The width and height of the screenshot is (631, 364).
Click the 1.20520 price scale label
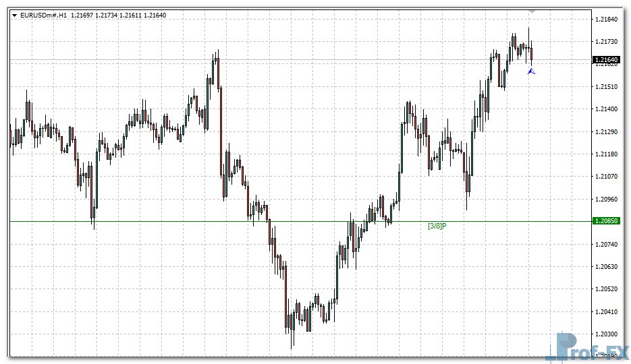point(607,289)
